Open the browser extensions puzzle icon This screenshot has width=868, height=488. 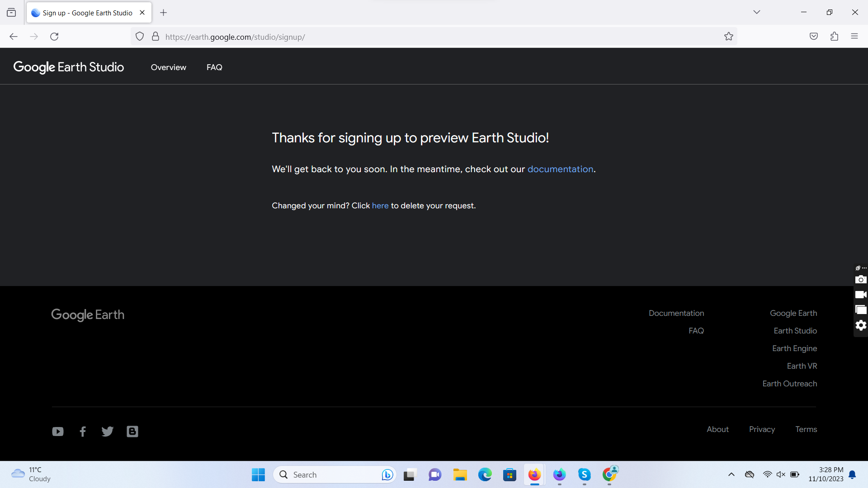(834, 36)
